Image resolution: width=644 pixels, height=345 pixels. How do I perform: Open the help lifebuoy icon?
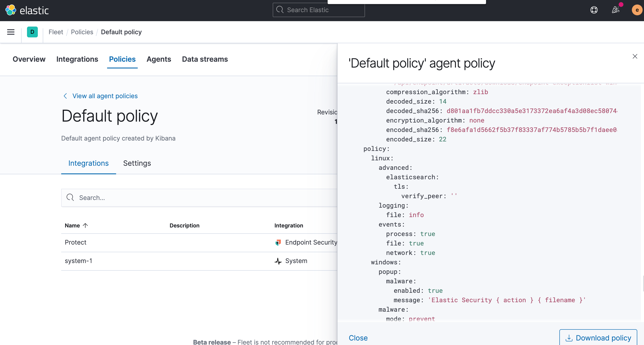[594, 10]
